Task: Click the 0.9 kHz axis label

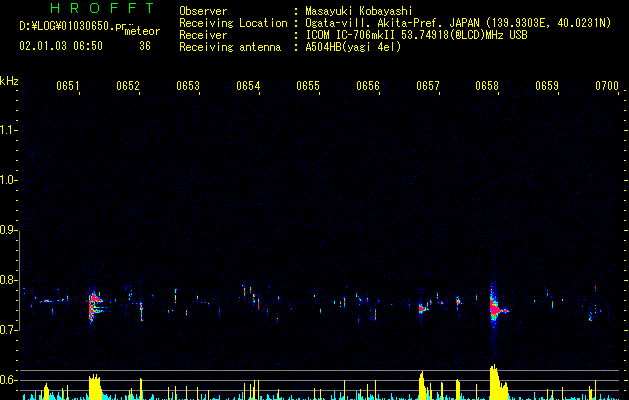Action: [x=8, y=230]
